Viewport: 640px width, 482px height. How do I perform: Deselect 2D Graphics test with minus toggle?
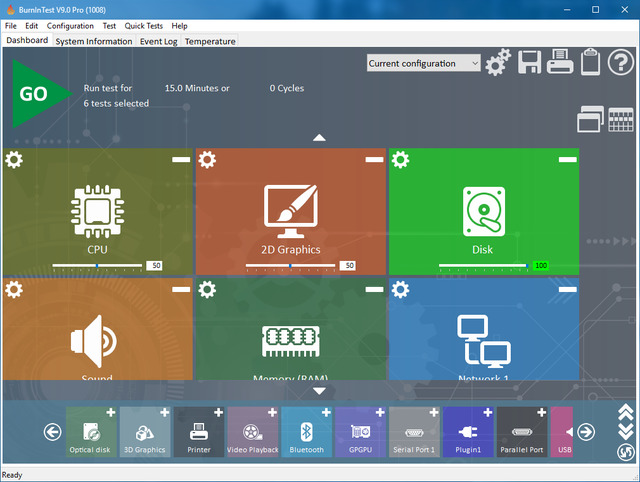coord(374,159)
